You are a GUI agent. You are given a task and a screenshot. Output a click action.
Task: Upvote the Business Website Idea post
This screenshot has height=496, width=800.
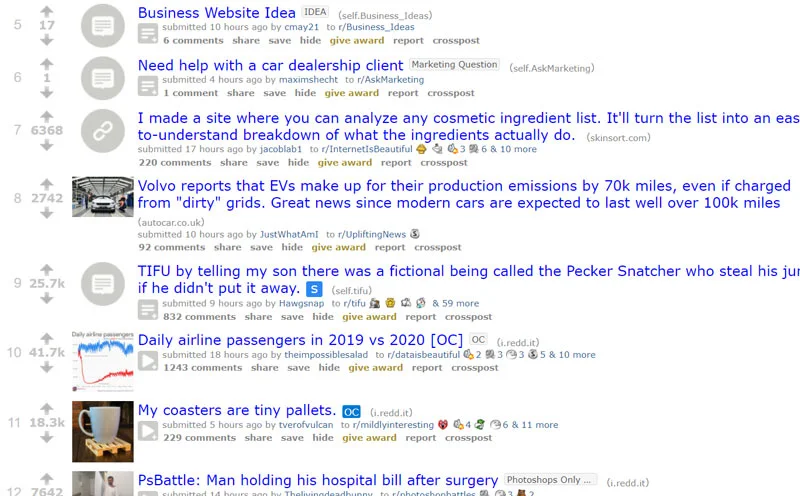(46, 11)
